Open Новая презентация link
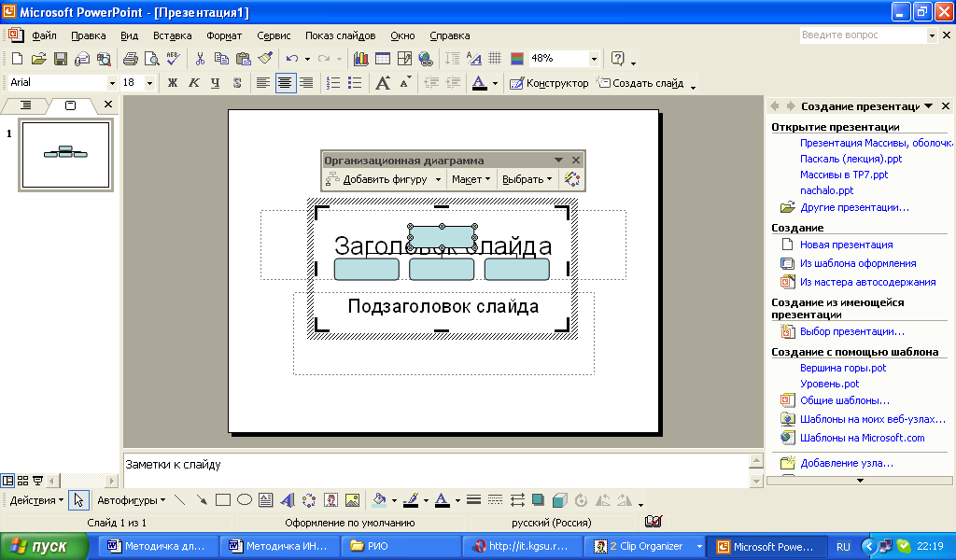This screenshot has width=956, height=560. coord(846,245)
